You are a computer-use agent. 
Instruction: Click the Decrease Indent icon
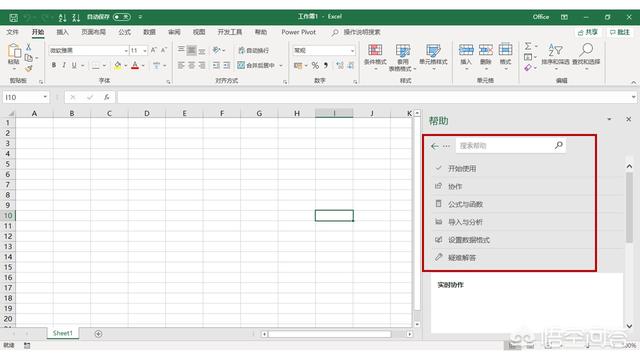coord(216,65)
